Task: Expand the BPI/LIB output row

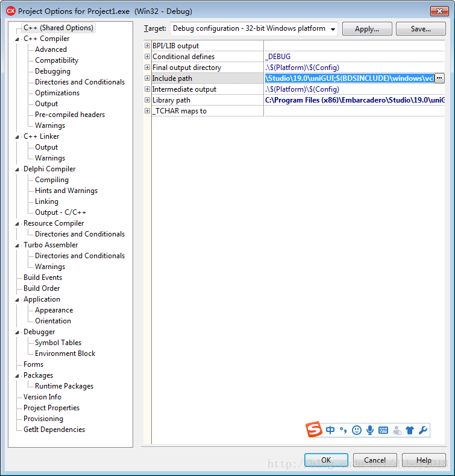Action: [x=147, y=45]
